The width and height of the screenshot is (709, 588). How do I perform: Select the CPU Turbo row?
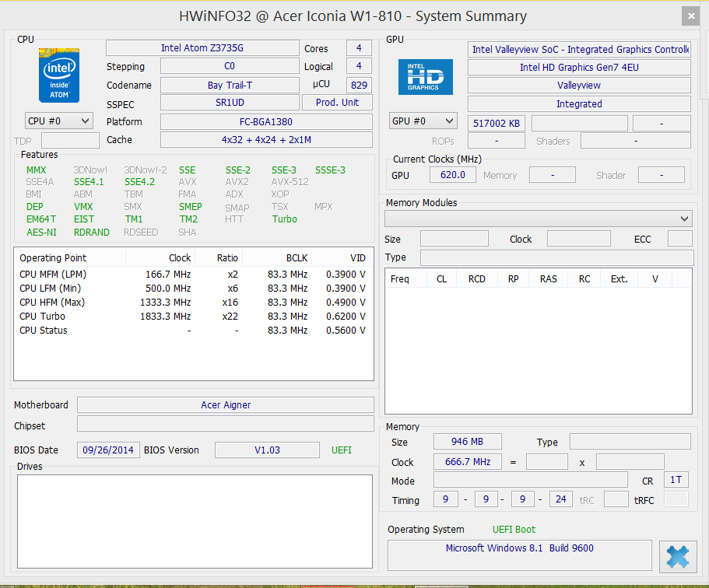pyautogui.click(x=193, y=317)
